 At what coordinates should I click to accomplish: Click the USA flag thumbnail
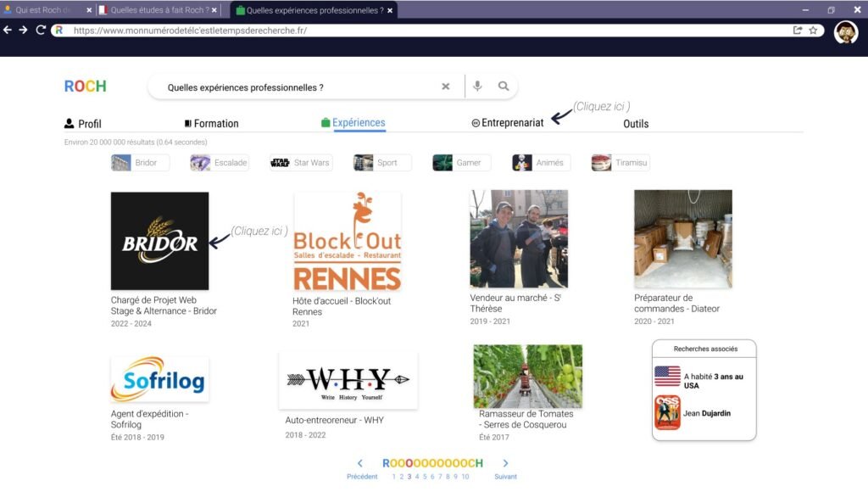(668, 376)
